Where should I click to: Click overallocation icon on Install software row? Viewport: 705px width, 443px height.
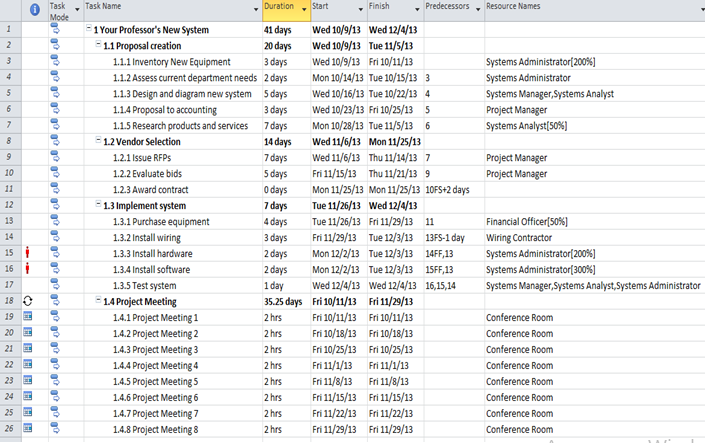pos(29,269)
